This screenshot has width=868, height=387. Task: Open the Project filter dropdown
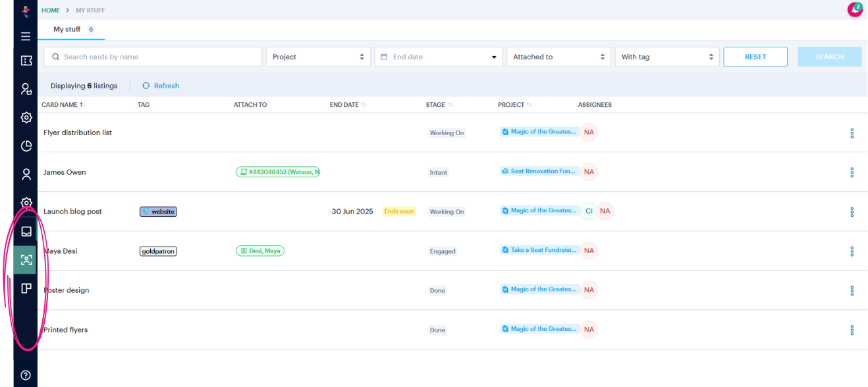[x=318, y=57]
